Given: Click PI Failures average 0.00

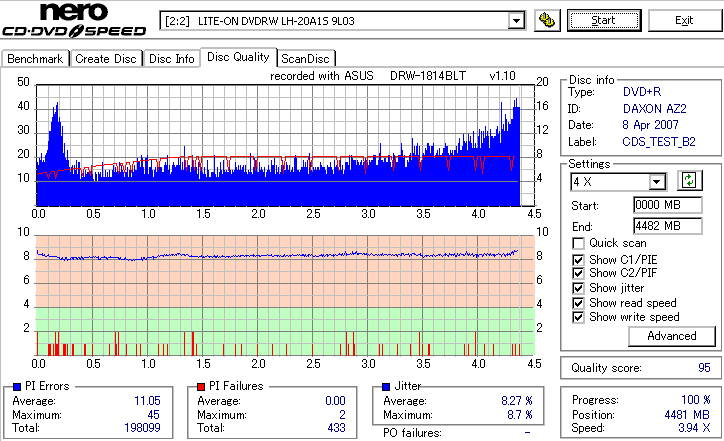Looking at the screenshot, I should click(x=335, y=400).
